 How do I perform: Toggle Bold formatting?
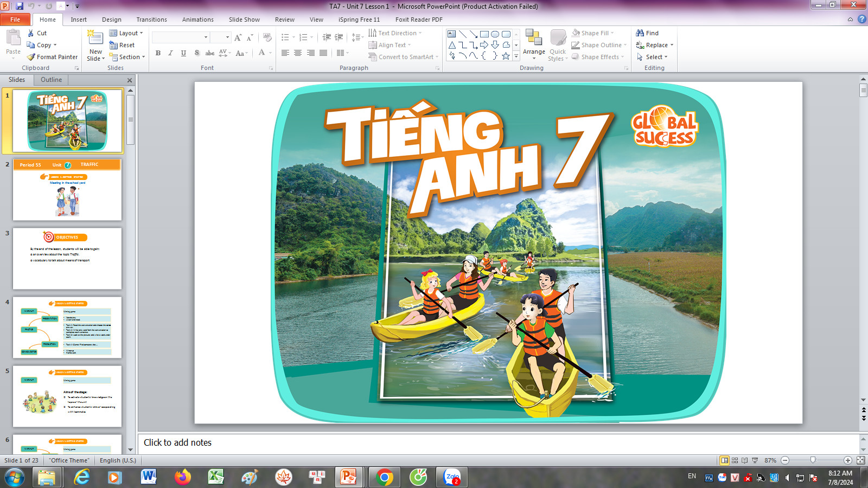click(x=158, y=53)
